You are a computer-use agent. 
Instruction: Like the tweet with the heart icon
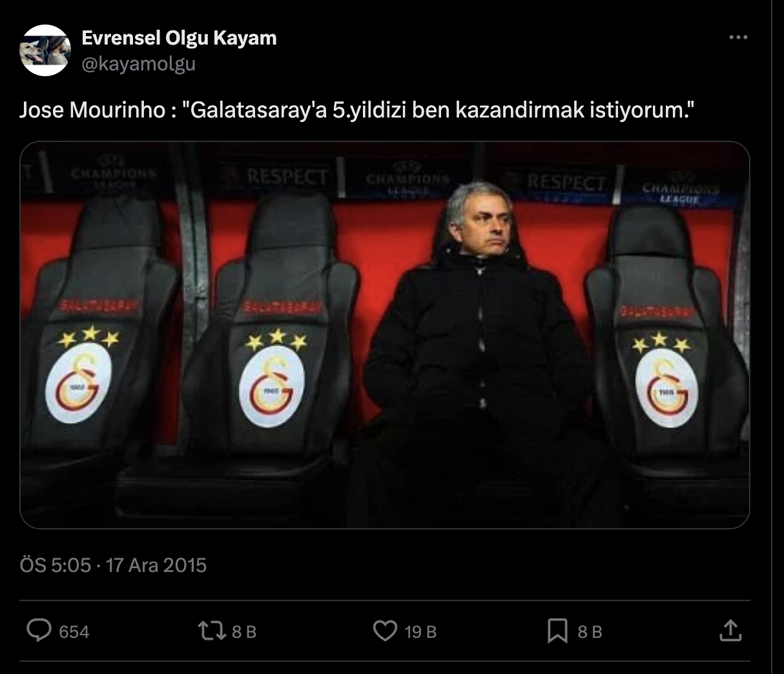click(x=385, y=631)
